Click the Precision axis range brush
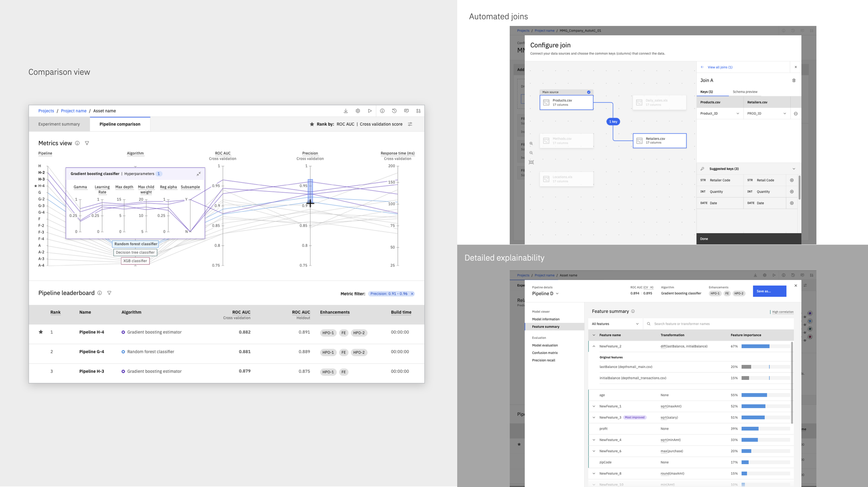Viewport: 868px width, 487px height. tap(310, 190)
